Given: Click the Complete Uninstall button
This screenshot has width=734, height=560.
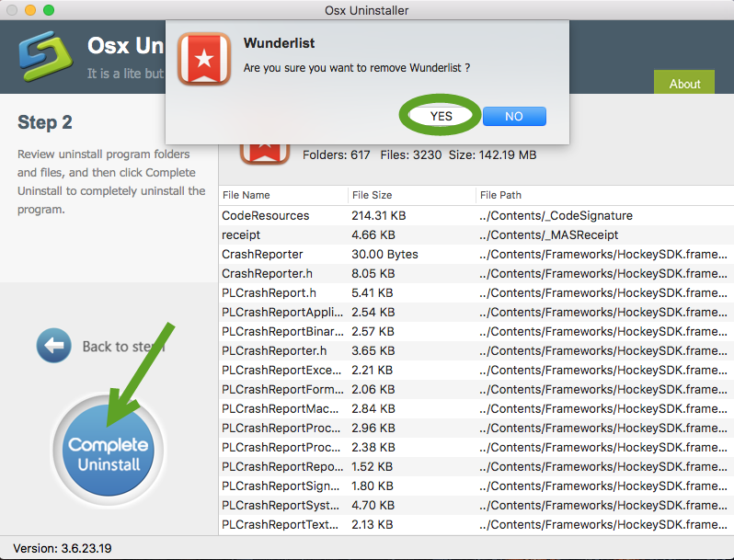Looking at the screenshot, I should click(x=109, y=450).
